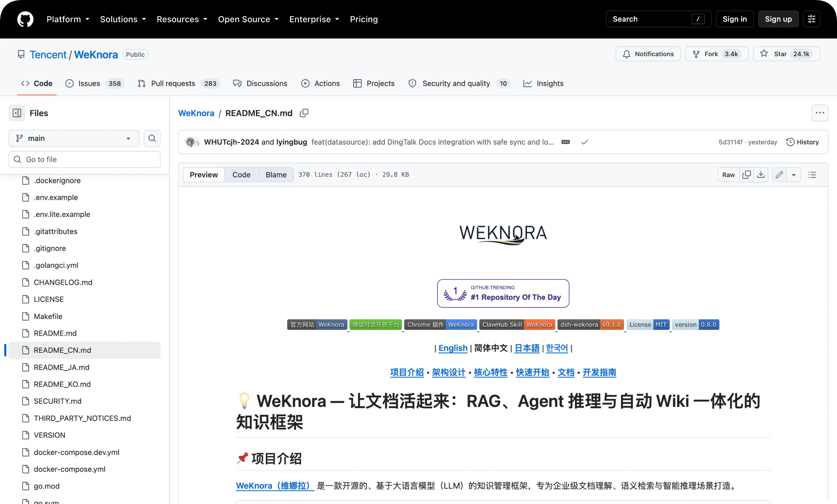Switch README to 日本語

click(x=527, y=348)
